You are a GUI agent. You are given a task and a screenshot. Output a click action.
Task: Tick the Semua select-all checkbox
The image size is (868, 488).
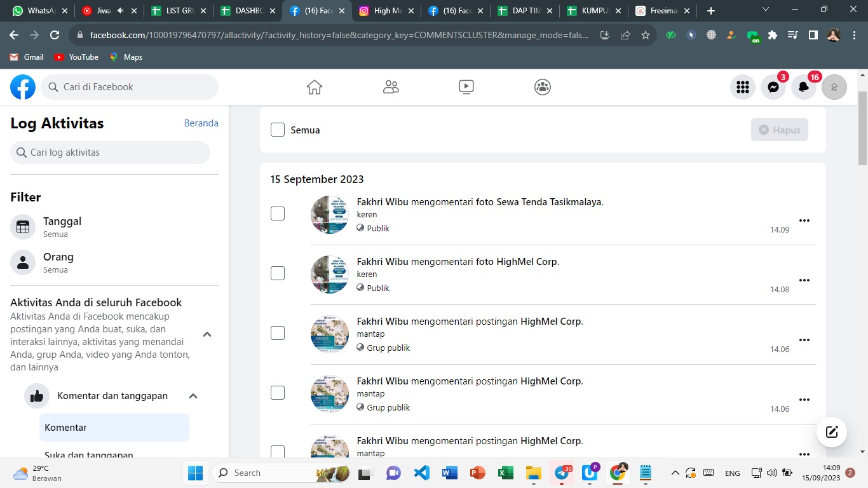(278, 130)
